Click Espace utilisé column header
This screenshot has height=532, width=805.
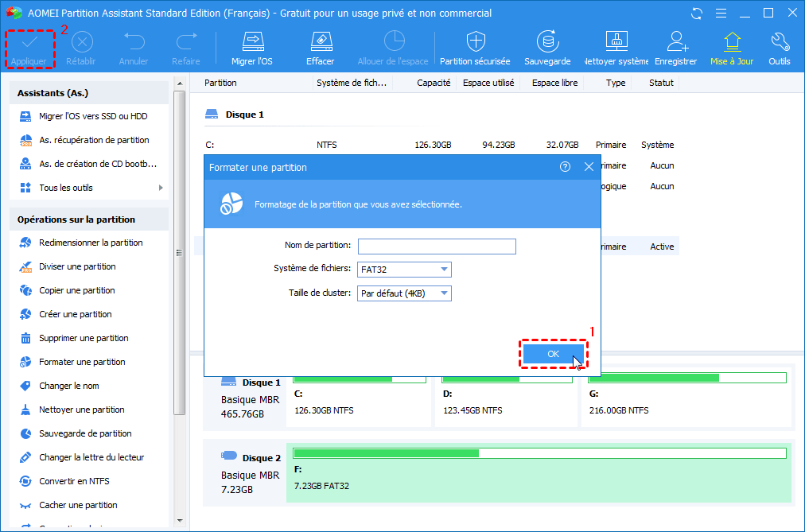pos(488,83)
